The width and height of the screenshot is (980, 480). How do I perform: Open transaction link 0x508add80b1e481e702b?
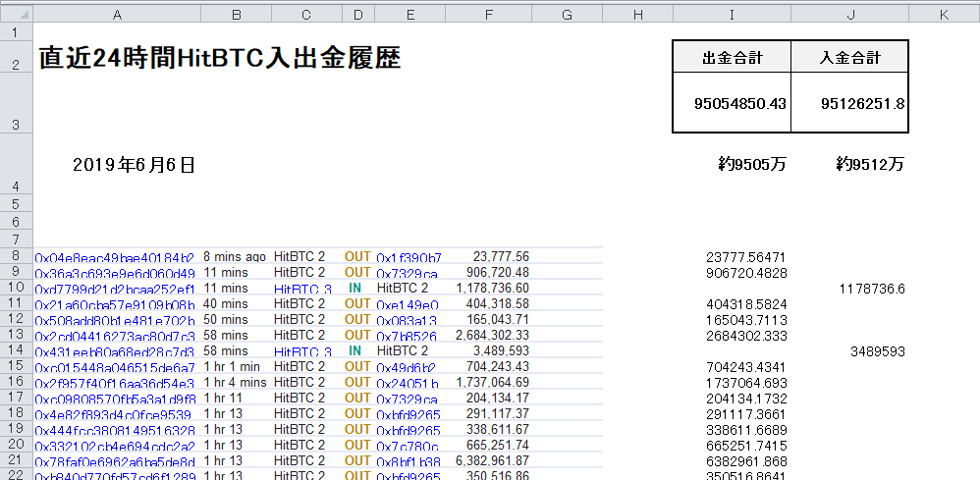pyautogui.click(x=114, y=320)
